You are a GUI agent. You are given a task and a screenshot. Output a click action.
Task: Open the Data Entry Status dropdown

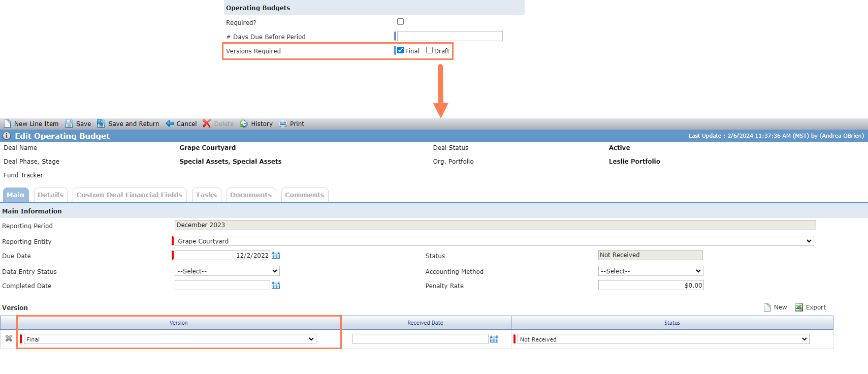(x=227, y=271)
